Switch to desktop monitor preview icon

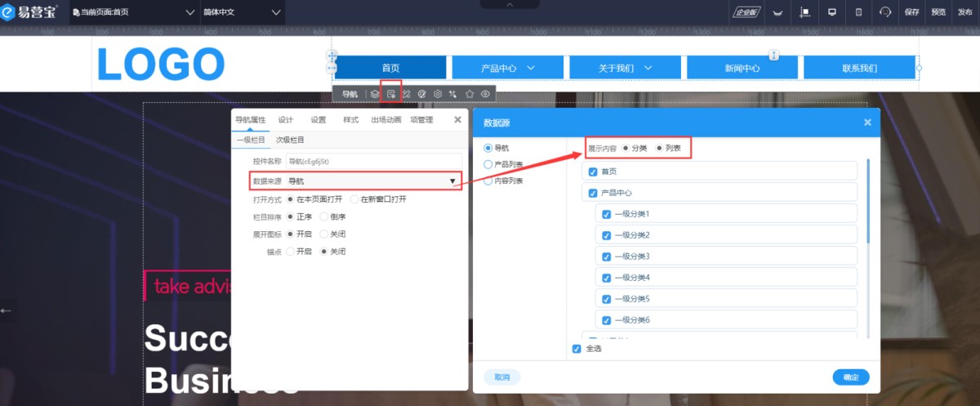click(x=832, y=12)
